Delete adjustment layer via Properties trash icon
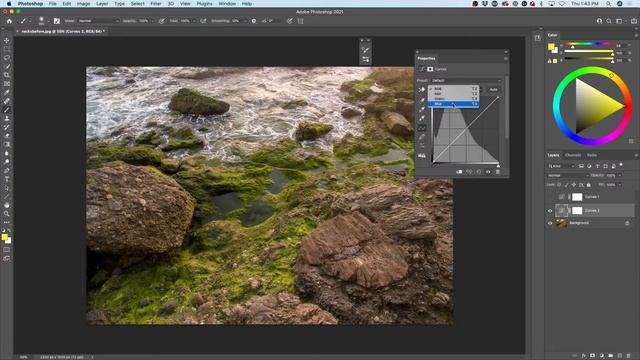 click(498, 172)
